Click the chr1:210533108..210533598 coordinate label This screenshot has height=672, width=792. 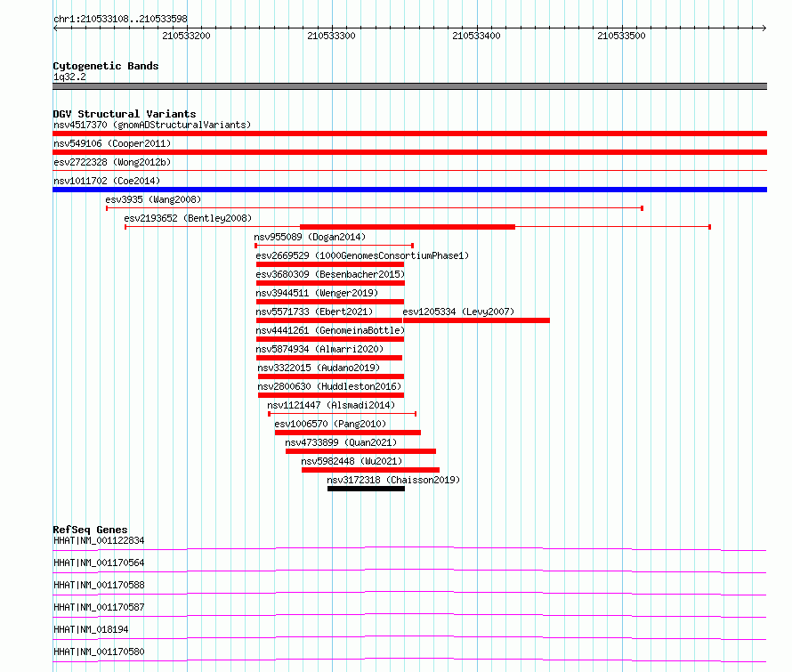[x=120, y=20]
